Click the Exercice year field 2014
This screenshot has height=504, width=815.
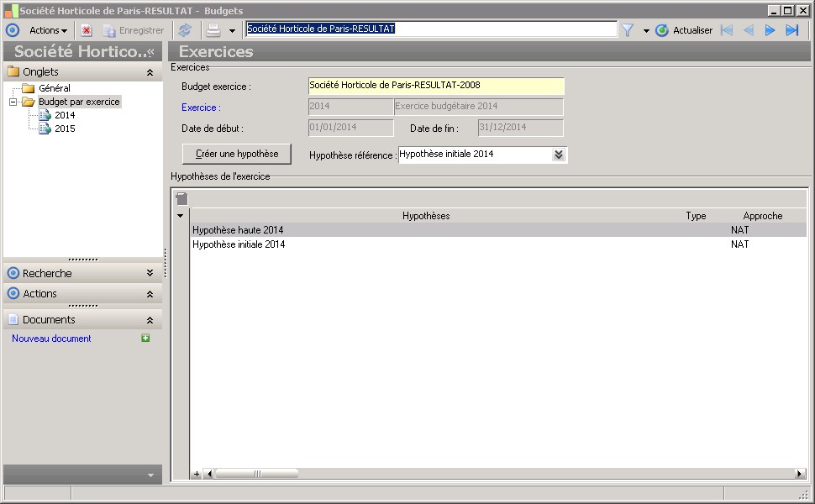coord(351,107)
